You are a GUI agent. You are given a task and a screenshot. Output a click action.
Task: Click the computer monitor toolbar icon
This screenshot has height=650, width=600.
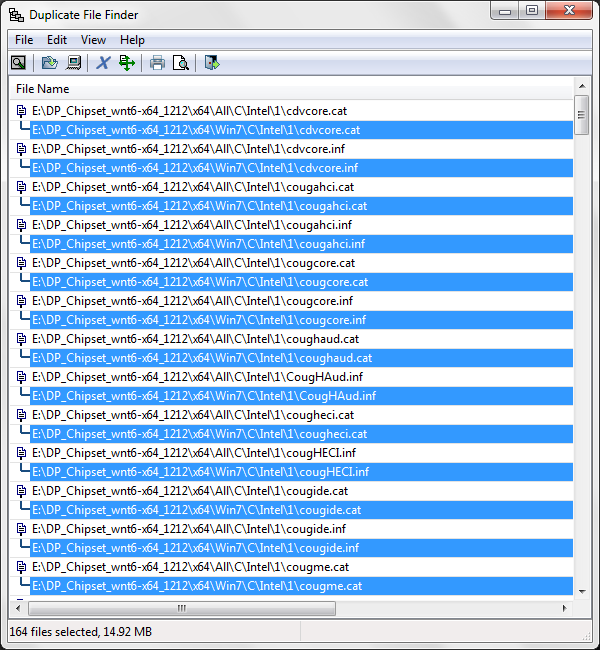coord(73,63)
